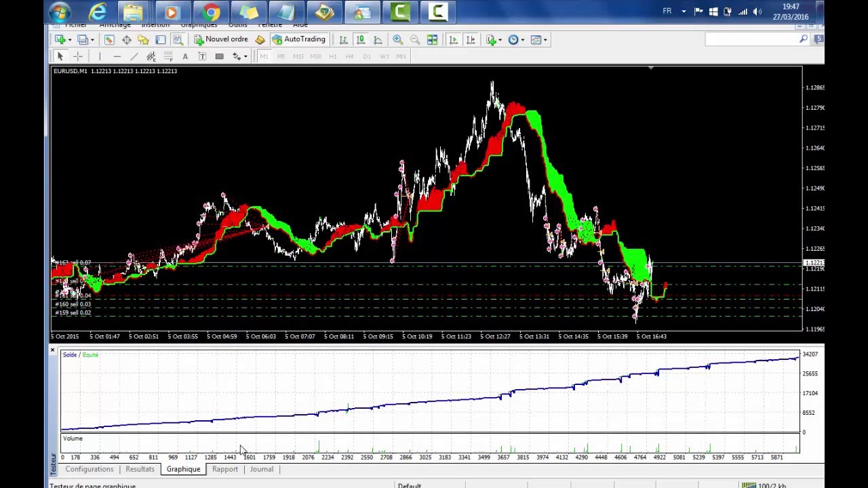Screen dimensions: 868x488
Task: Click the '#160 sell 0.03' order label
Action: click(73, 304)
